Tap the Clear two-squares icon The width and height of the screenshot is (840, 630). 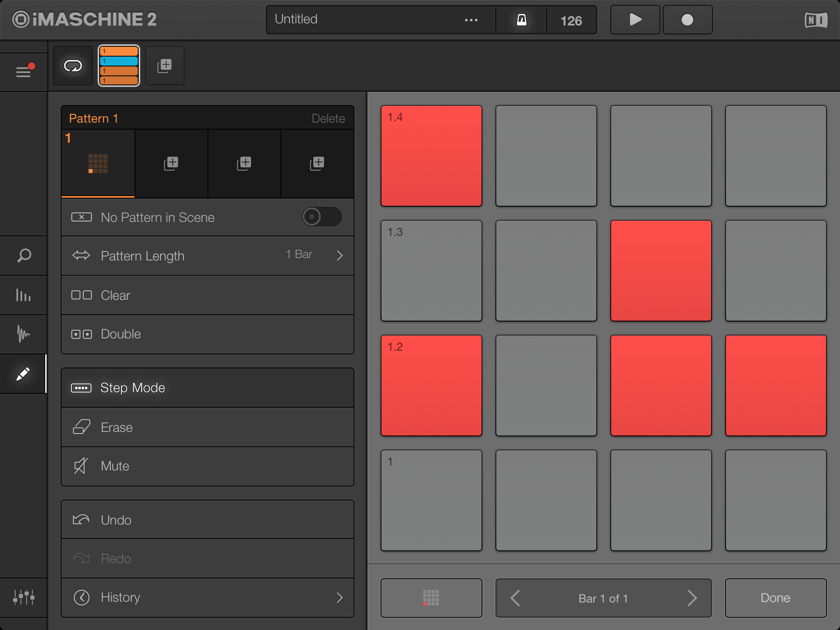tap(81, 295)
